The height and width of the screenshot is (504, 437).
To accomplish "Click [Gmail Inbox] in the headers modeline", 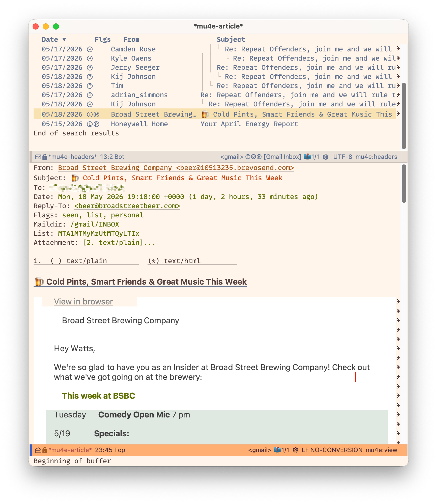I will point(282,157).
